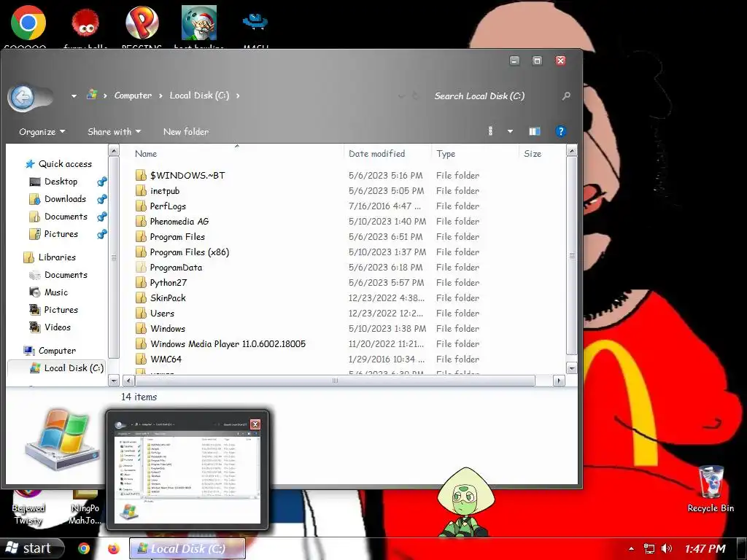Open Downloads in Quick access
Image resolution: width=747 pixels, height=560 pixels.
65,199
